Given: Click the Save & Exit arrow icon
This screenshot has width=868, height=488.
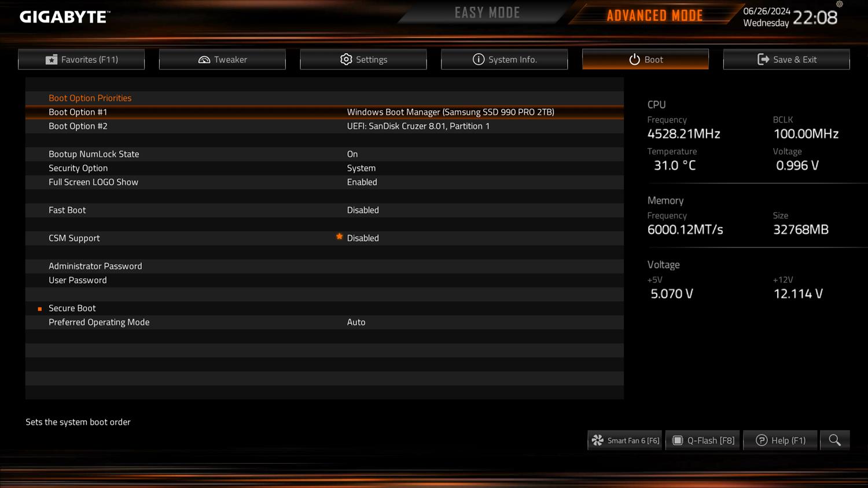Looking at the screenshot, I should 763,59.
